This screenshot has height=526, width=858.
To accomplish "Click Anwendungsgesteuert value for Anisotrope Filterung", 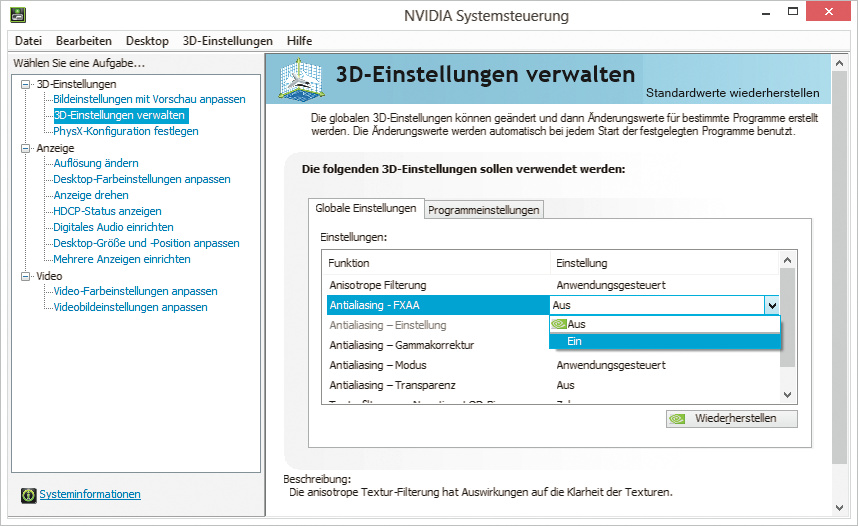I will point(611,285).
